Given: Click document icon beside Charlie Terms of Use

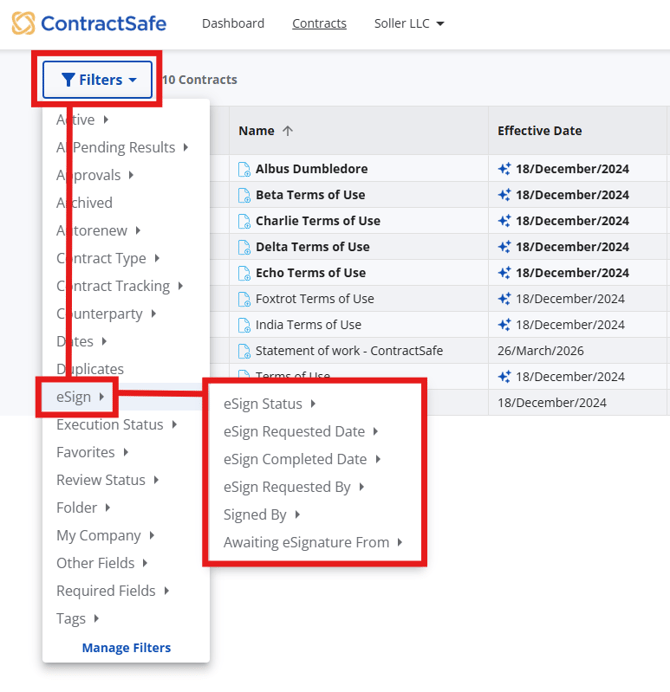Looking at the screenshot, I should (x=244, y=221).
